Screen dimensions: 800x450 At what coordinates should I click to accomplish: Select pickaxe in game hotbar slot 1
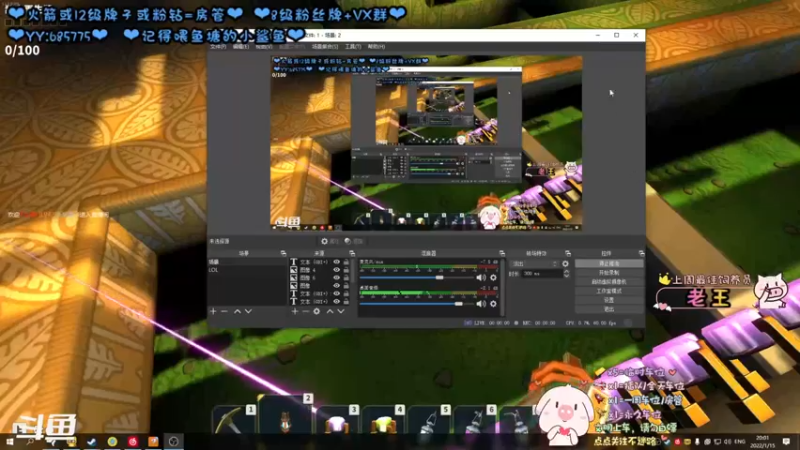pyautogui.click(x=233, y=419)
